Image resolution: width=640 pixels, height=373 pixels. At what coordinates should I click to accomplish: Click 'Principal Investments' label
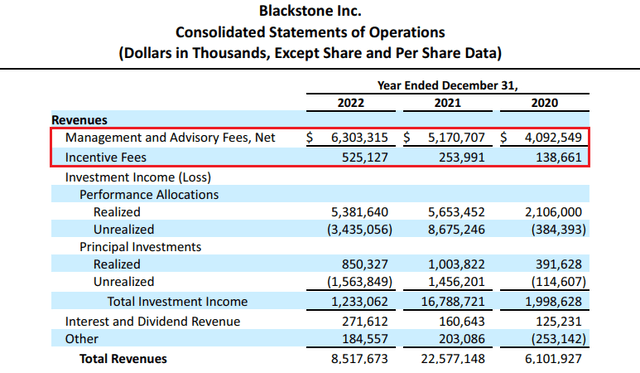coord(140,247)
